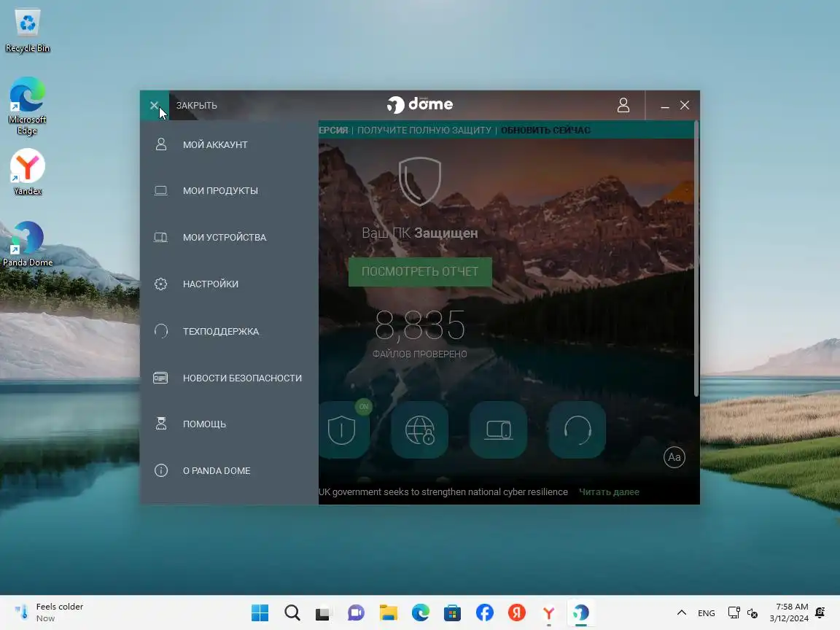This screenshot has height=630, width=840.
Task: Click the ПОСМОТРЕТЬ ОТЧЕТ button
Action: coord(420,271)
